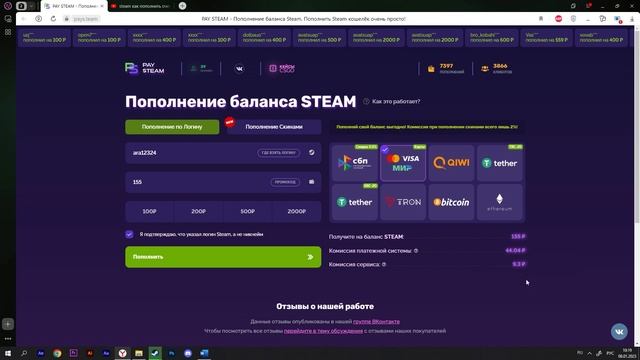Open the CS:GO cases link in header
The width and height of the screenshot is (640, 360).
[x=282, y=68]
